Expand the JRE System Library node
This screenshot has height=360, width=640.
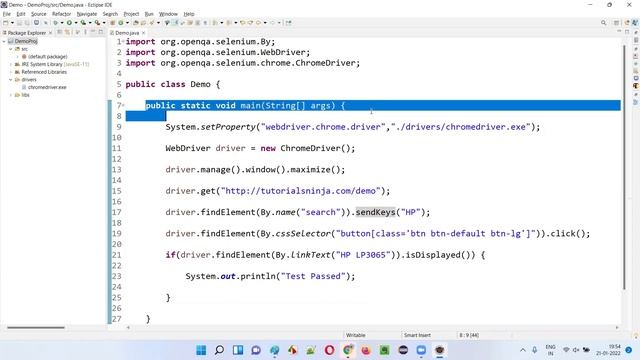[x=11, y=64]
